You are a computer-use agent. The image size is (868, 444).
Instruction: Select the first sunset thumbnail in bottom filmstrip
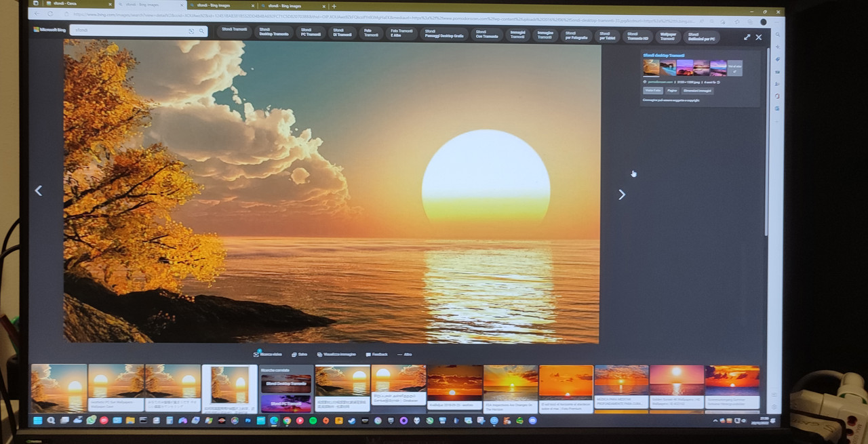(x=59, y=388)
